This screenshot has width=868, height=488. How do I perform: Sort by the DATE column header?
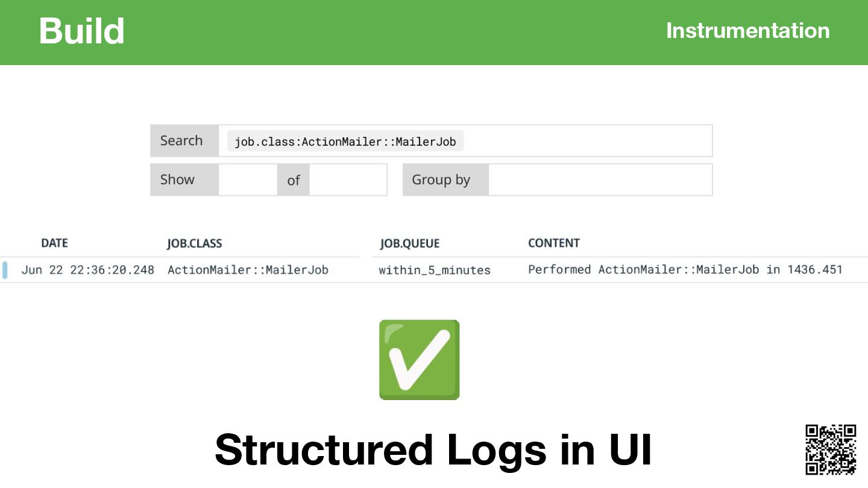[54, 243]
